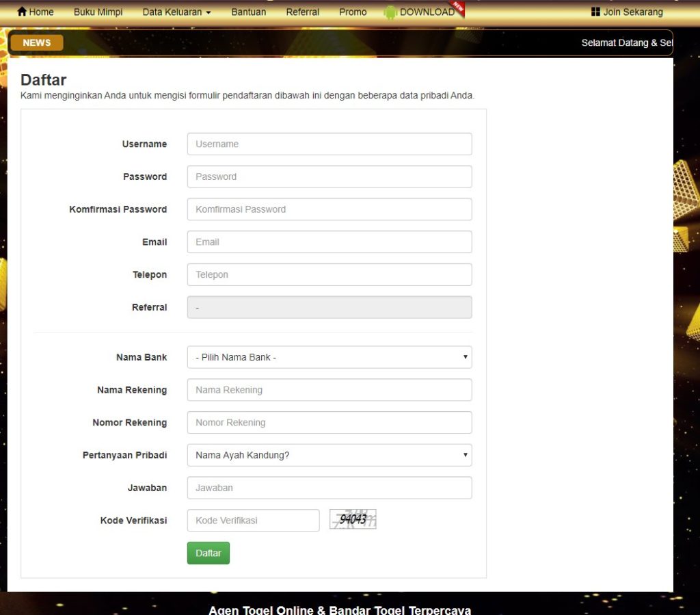Focus the Username input field
This screenshot has width=700, height=615.
pos(329,144)
